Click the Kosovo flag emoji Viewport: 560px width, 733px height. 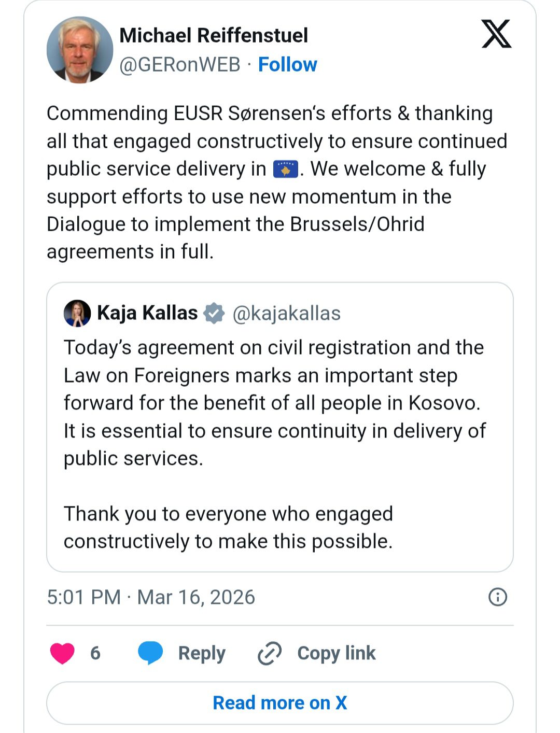[286, 170]
